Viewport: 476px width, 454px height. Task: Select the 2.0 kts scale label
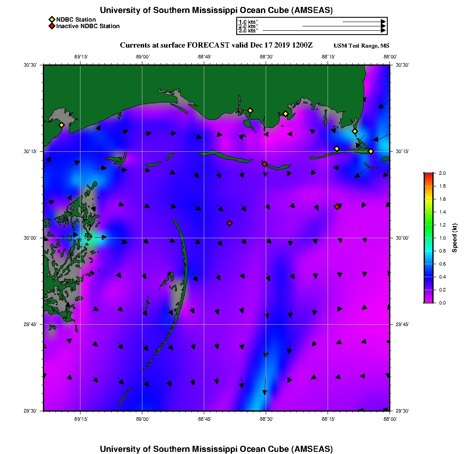pyautogui.click(x=248, y=26)
